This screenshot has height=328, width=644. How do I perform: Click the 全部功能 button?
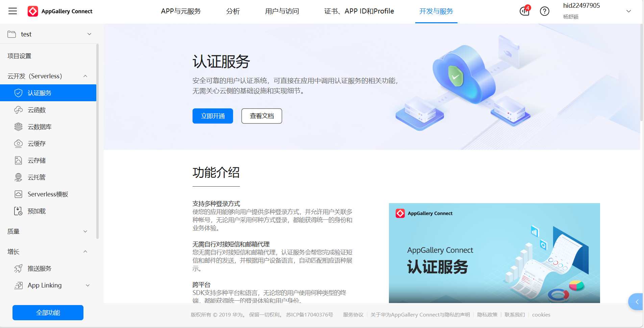48,312
